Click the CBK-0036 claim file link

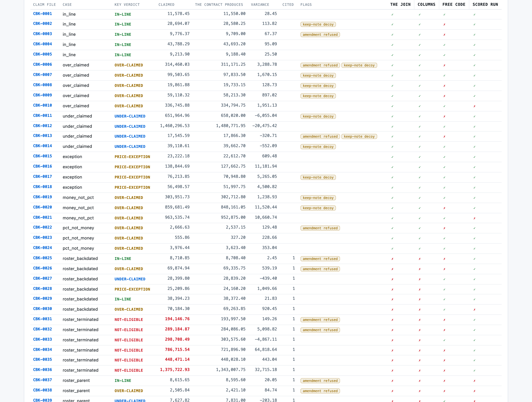click(43, 370)
